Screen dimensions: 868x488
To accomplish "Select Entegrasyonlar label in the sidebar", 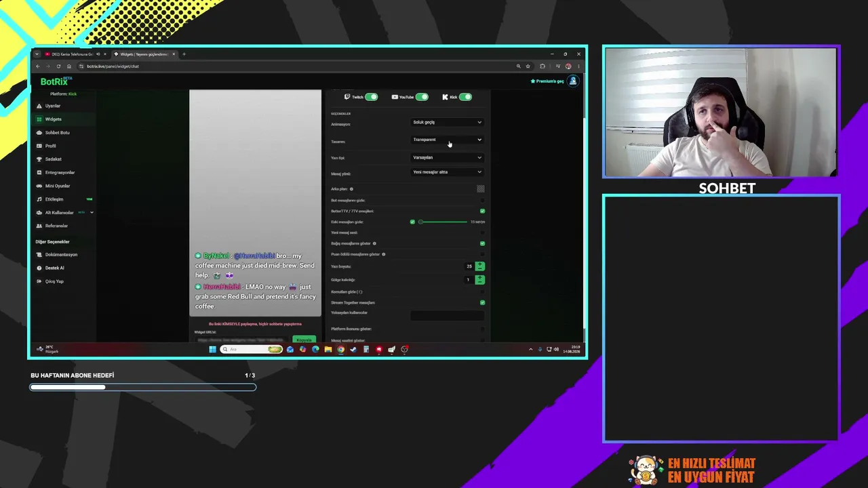I will pos(60,173).
